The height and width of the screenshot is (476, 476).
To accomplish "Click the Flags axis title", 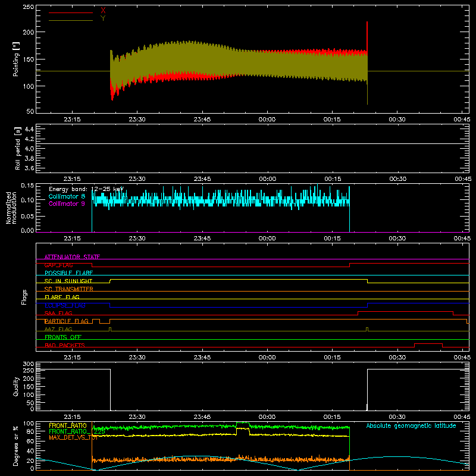I will tap(24, 297).
